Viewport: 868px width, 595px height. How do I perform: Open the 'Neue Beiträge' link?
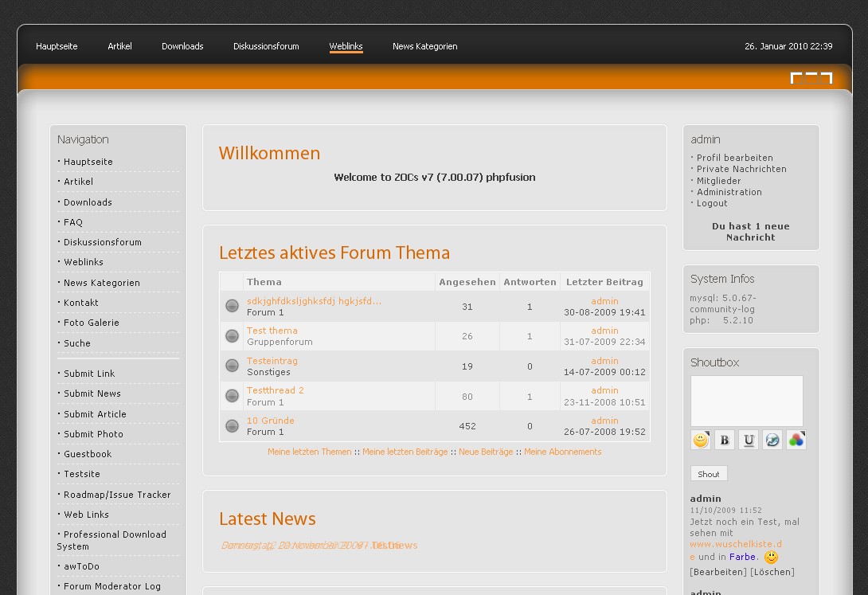[x=486, y=452]
